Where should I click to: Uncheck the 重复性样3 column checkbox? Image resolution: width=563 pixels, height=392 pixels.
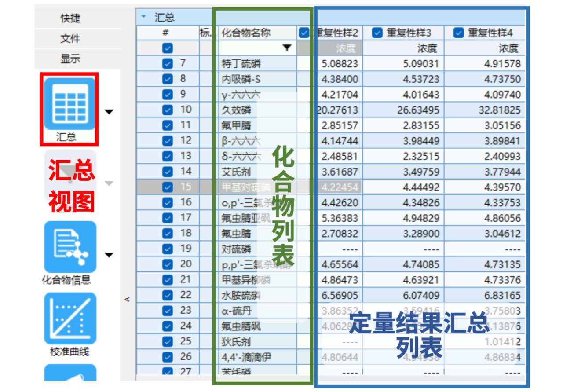377,33
